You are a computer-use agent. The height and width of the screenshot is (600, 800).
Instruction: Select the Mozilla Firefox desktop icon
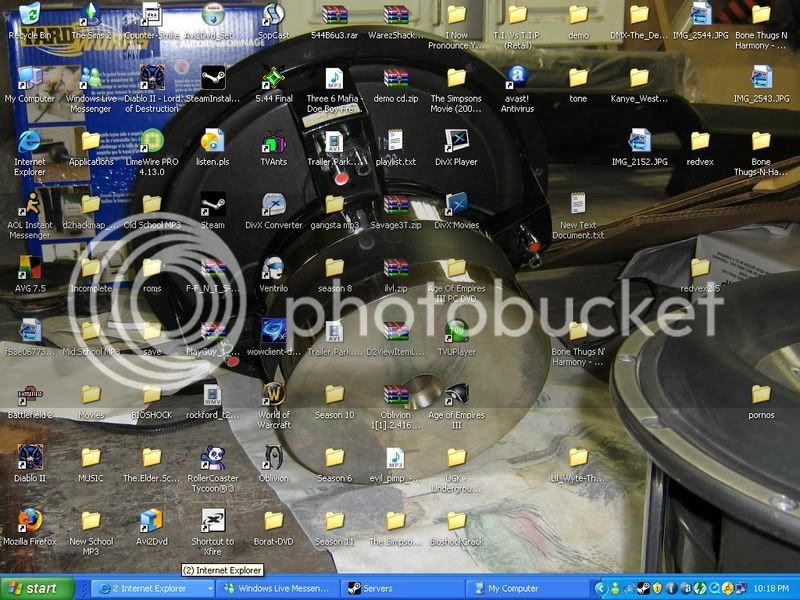30,520
